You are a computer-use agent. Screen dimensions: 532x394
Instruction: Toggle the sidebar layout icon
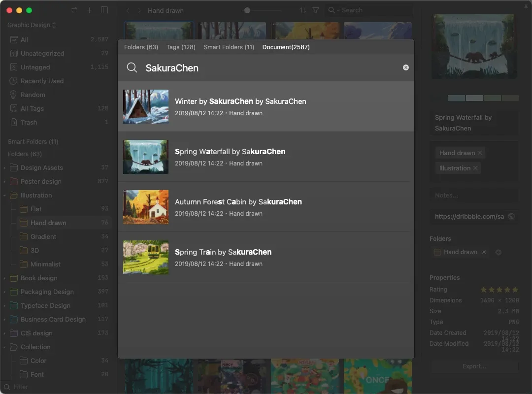click(104, 10)
